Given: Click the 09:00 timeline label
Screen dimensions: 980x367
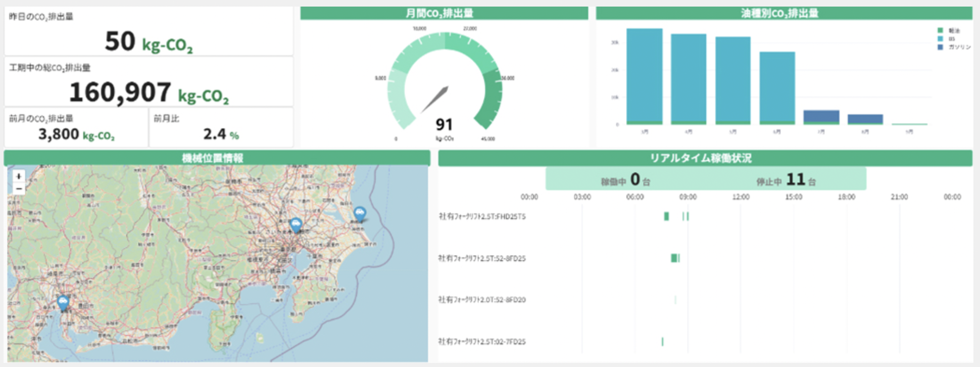Looking at the screenshot, I should (x=688, y=197).
